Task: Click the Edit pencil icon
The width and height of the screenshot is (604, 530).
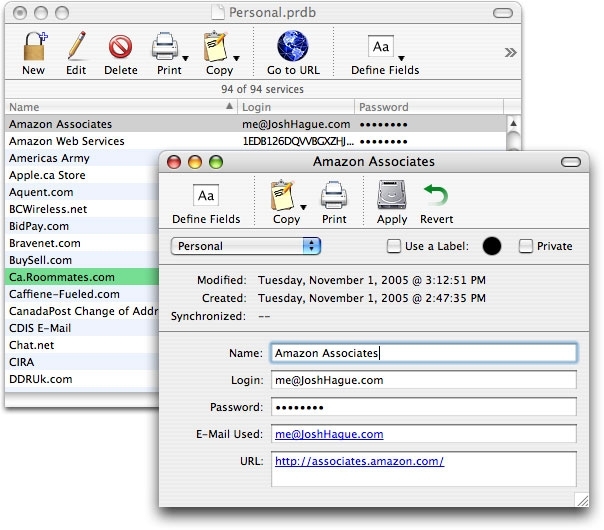Action: (x=76, y=46)
